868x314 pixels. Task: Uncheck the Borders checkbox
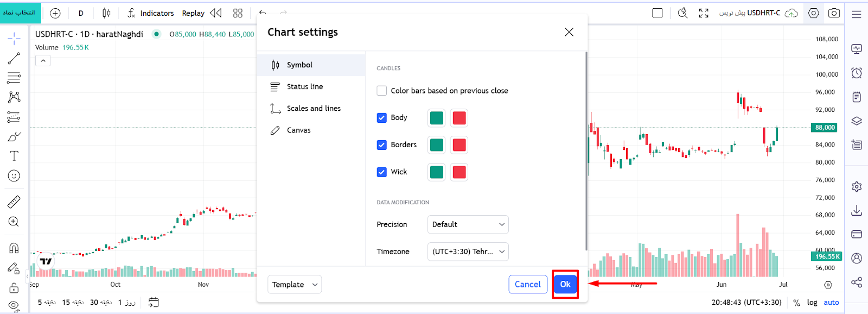[382, 145]
